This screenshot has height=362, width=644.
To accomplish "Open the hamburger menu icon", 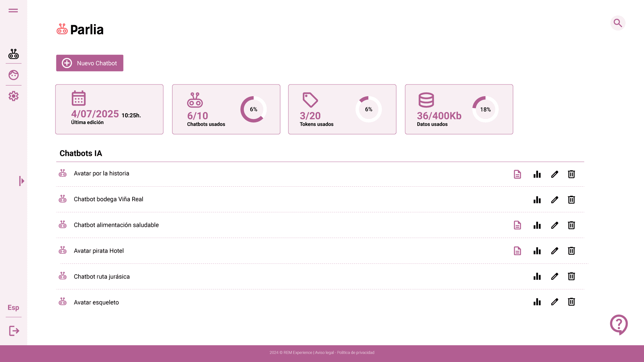I will (13, 11).
